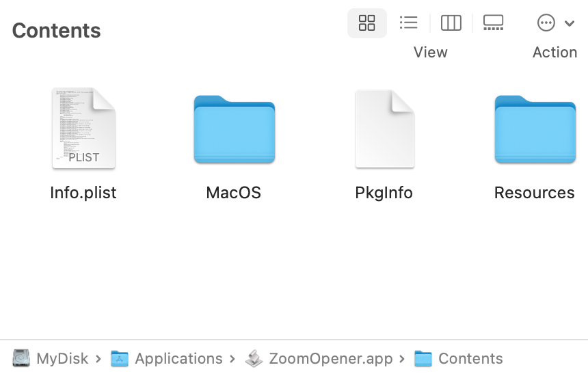
Task: Go to Applications in the path bar
Action: [178, 358]
